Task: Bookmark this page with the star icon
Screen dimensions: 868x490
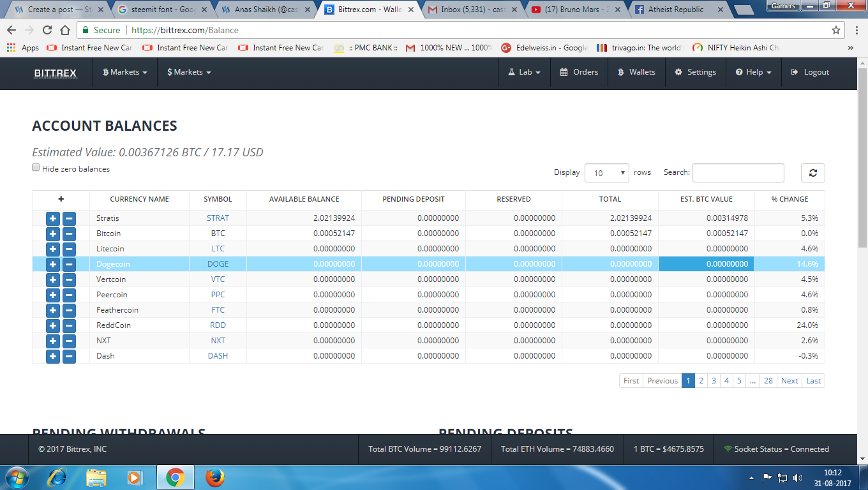Action: [836, 30]
